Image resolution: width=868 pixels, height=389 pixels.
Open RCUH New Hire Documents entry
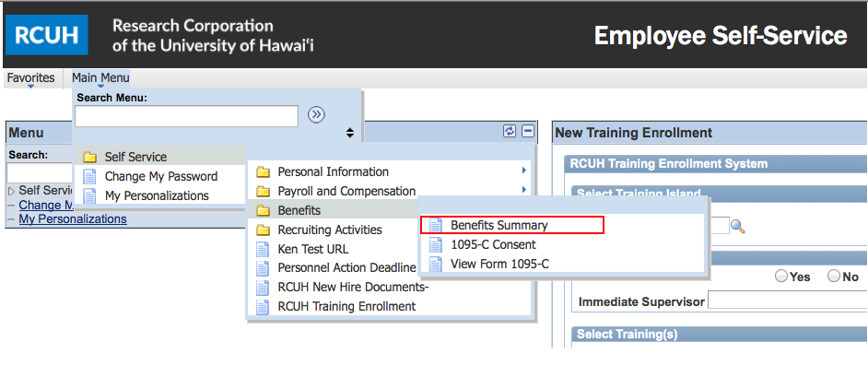tap(353, 287)
